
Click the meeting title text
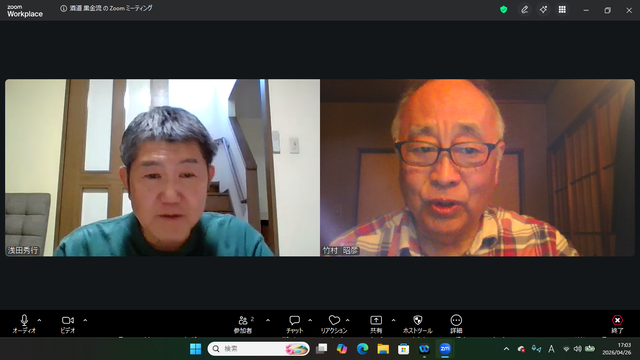pos(111,8)
